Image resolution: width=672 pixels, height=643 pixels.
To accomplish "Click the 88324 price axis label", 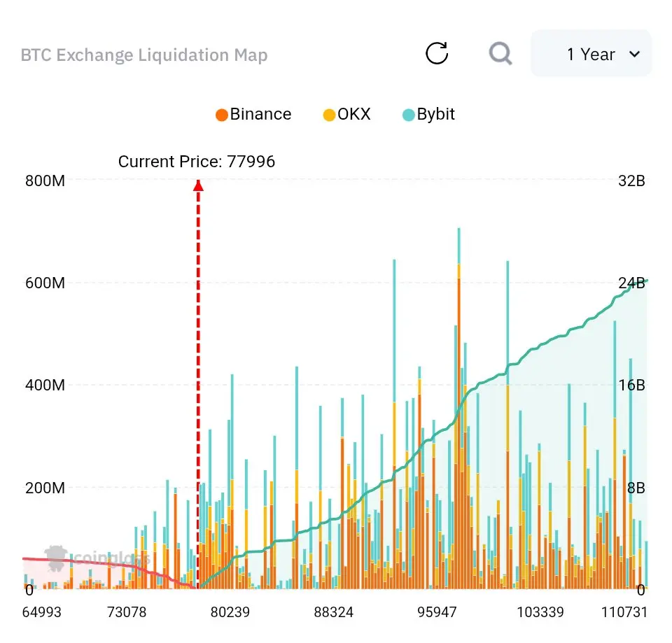I will (x=333, y=612).
